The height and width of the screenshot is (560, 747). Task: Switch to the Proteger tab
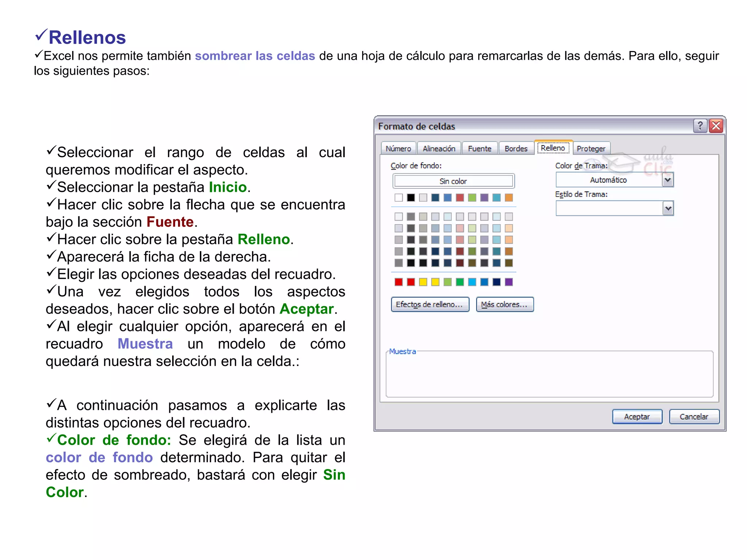(591, 148)
